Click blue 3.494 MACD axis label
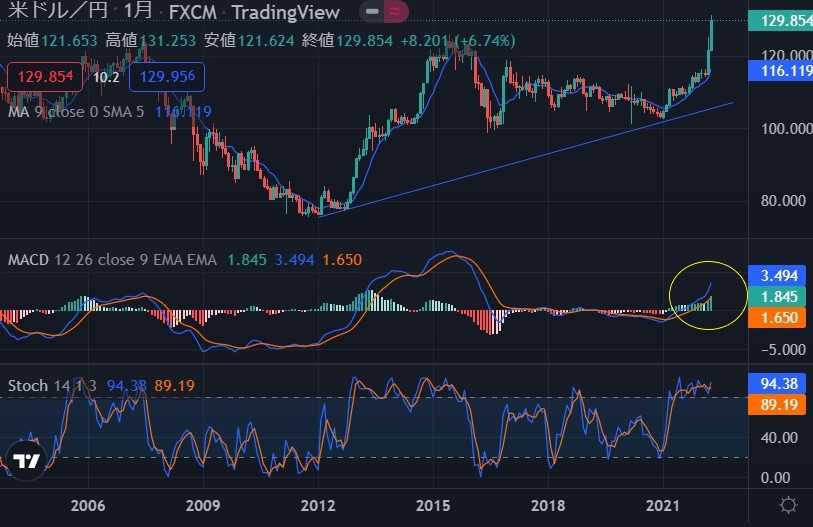 pos(778,275)
